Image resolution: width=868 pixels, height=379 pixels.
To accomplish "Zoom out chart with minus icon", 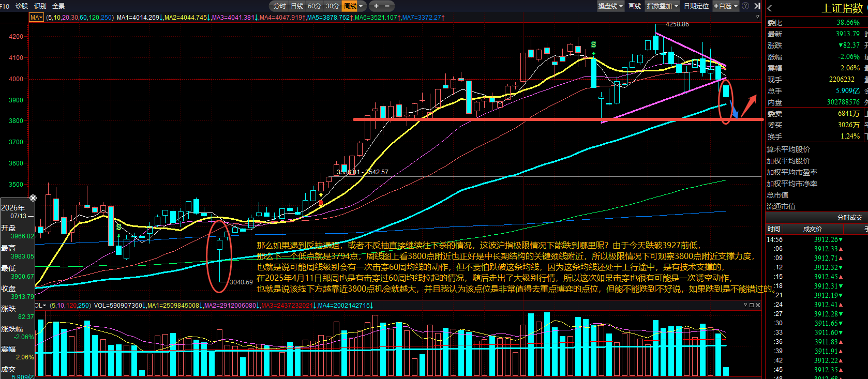I will point(387,6).
